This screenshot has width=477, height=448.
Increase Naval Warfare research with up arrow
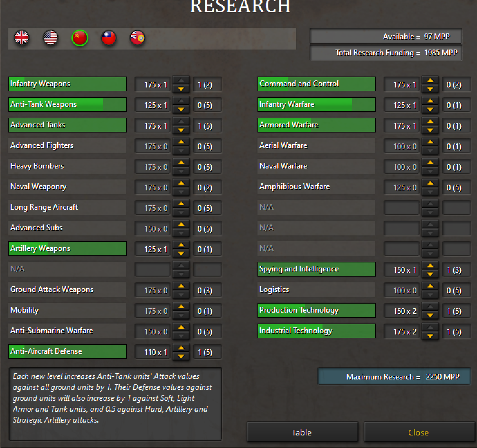coord(430,163)
